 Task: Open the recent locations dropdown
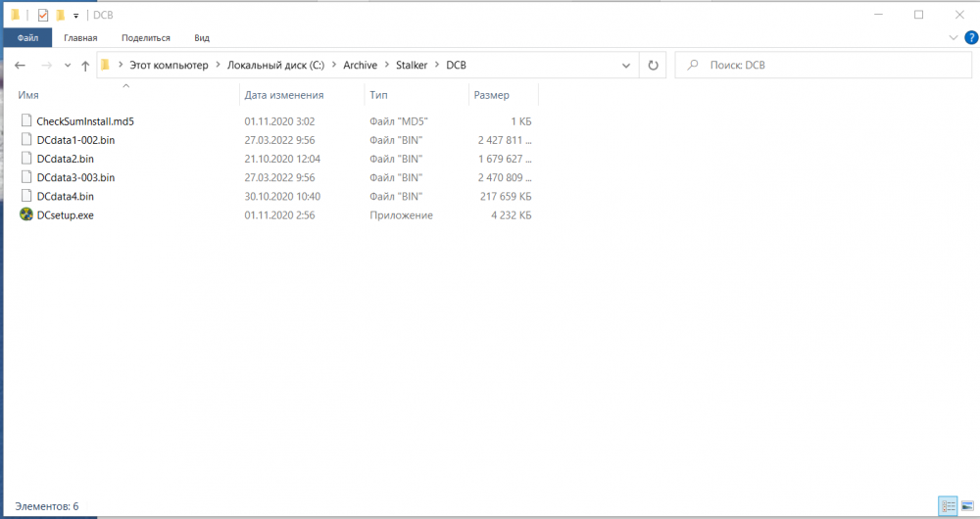[67, 66]
